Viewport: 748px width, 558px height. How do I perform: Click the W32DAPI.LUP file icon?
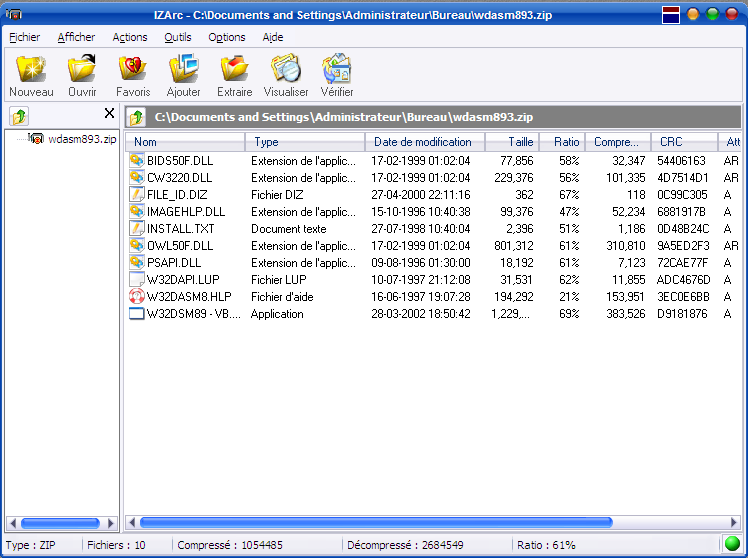tap(136, 280)
